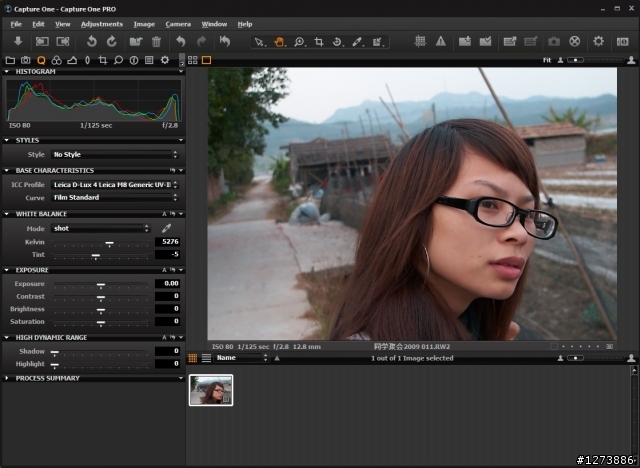This screenshot has width=640, height=468.
Task: Open the View menu
Action: pyautogui.click(x=62, y=24)
